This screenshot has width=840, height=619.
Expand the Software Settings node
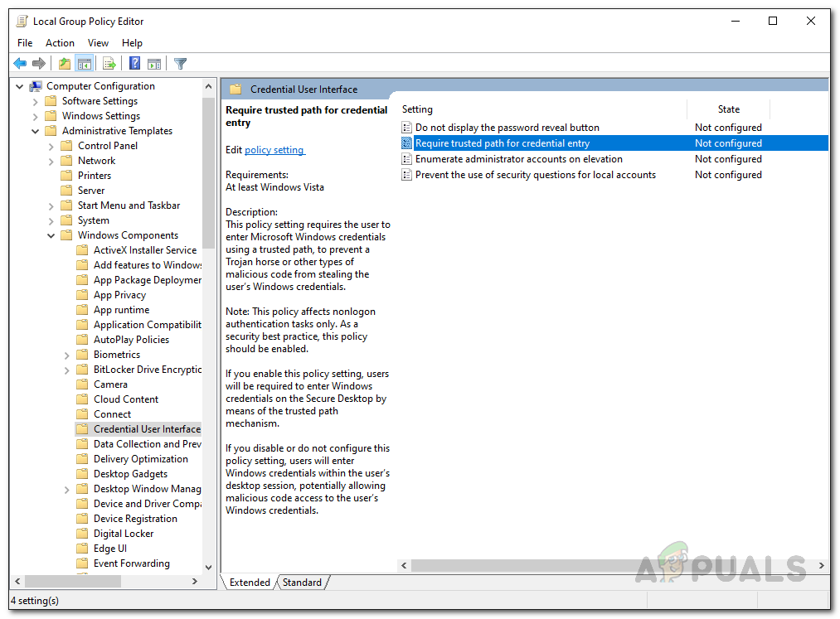click(x=36, y=101)
